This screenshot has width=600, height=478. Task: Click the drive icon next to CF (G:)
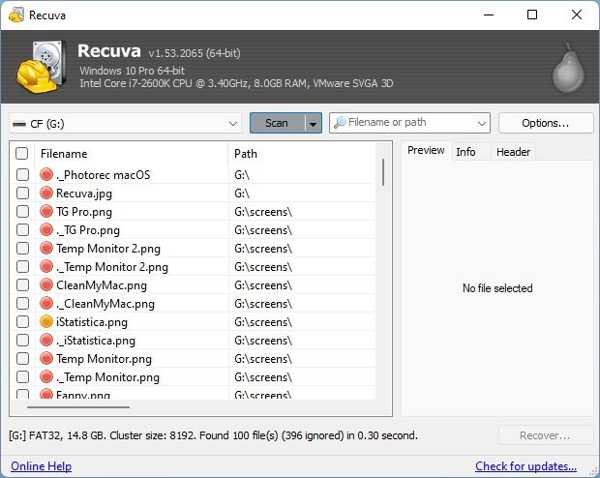[19, 124]
